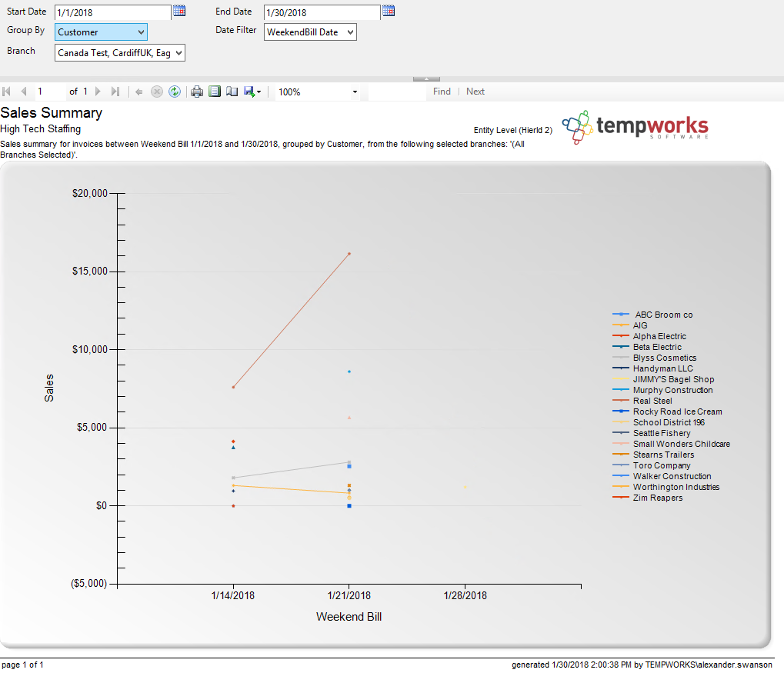Open the End Date calendar picker
The height and width of the screenshot is (673, 784).
point(389,11)
